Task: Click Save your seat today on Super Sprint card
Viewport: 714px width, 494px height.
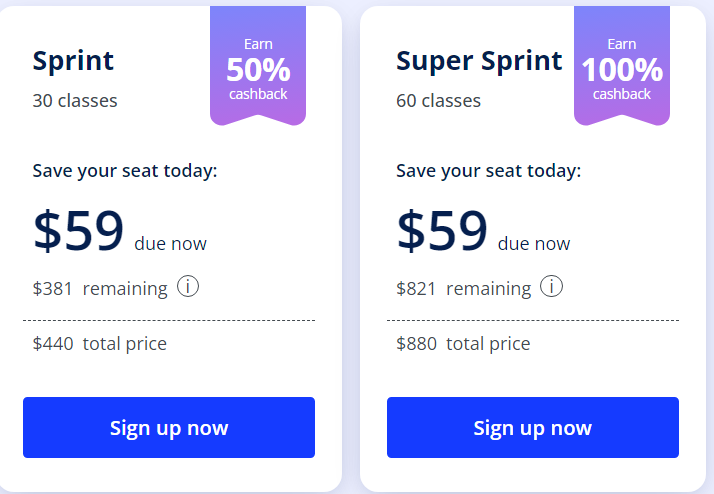Action: pyautogui.click(x=489, y=171)
